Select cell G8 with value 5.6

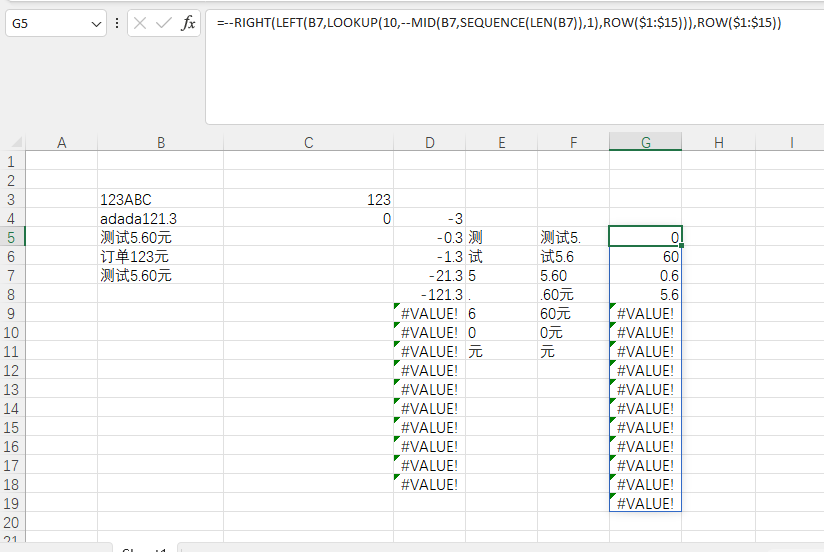(x=645, y=294)
